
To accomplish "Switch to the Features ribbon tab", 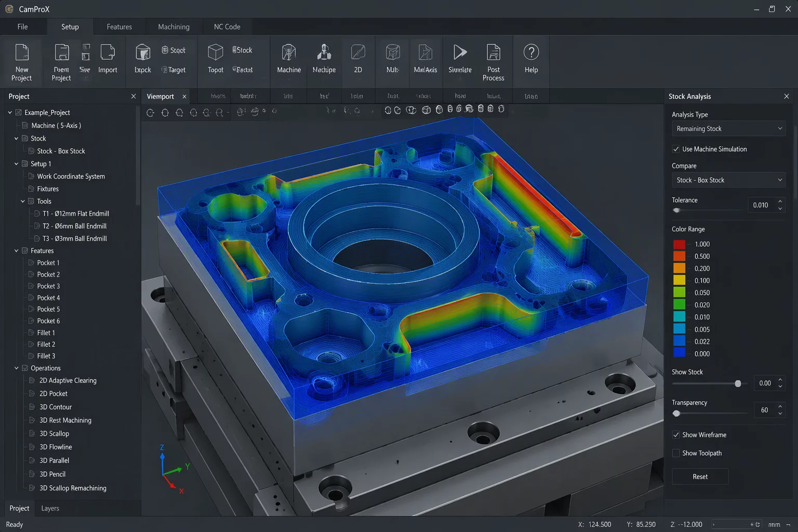I will coord(119,26).
